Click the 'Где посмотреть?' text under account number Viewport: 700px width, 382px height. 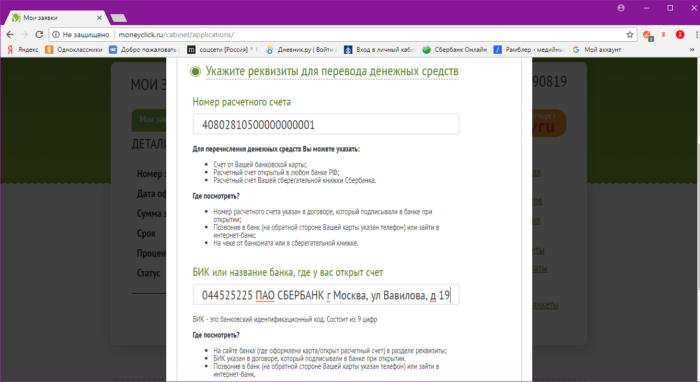[216, 196]
